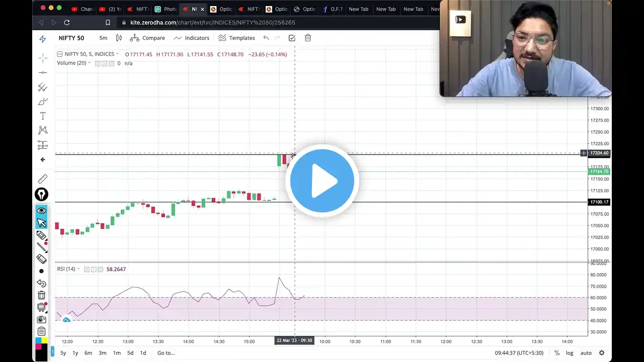Set the chart range to 5y
The height and width of the screenshot is (362, 644).
(x=63, y=353)
